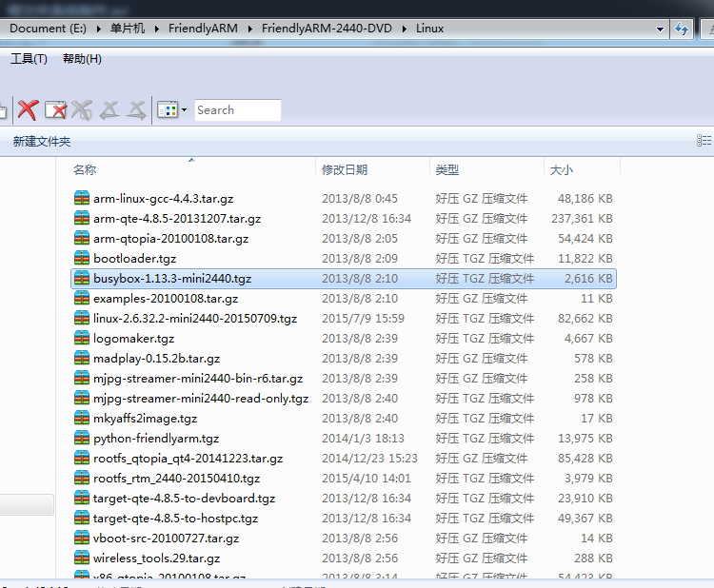This screenshot has height=588, width=714.
Task: Click the size value 49,367 KB
Action: tap(585, 519)
